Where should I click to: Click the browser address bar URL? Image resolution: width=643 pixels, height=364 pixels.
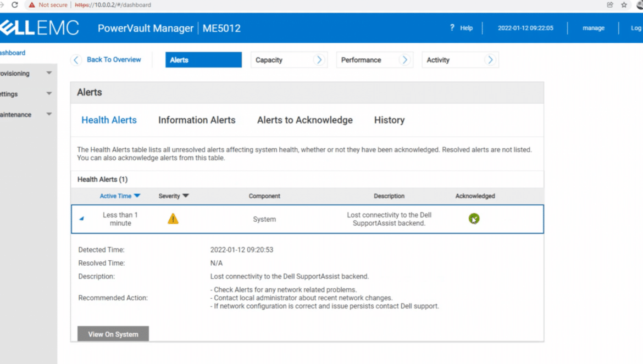click(113, 5)
